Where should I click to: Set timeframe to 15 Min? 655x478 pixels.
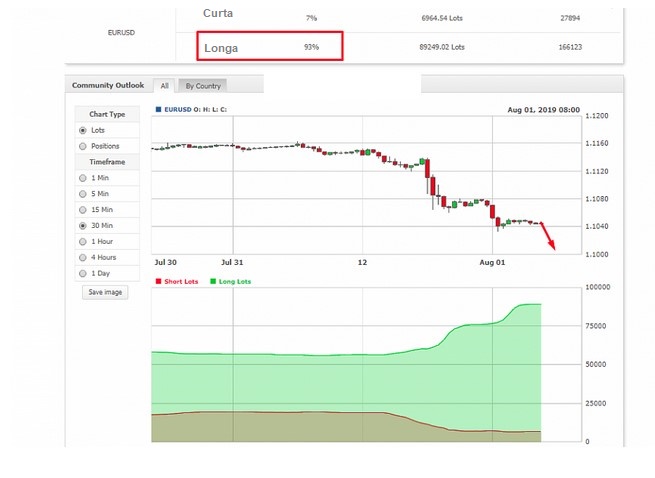pyautogui.click(x=83, y=210)
